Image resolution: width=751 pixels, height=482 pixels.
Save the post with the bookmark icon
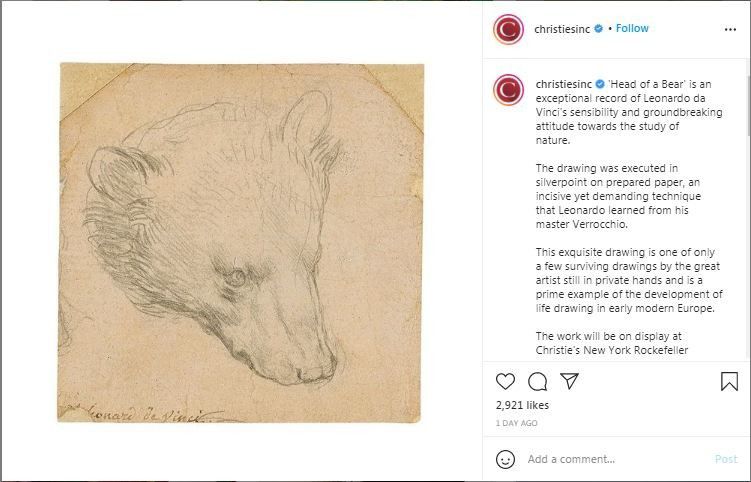tap(729, 381)
